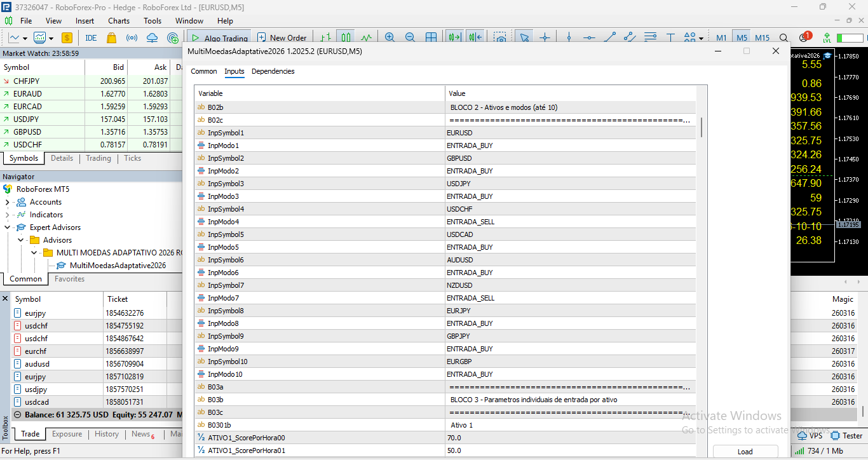Click the gold dollar sign icon
The image size is (868, 460).
[67, 38]
